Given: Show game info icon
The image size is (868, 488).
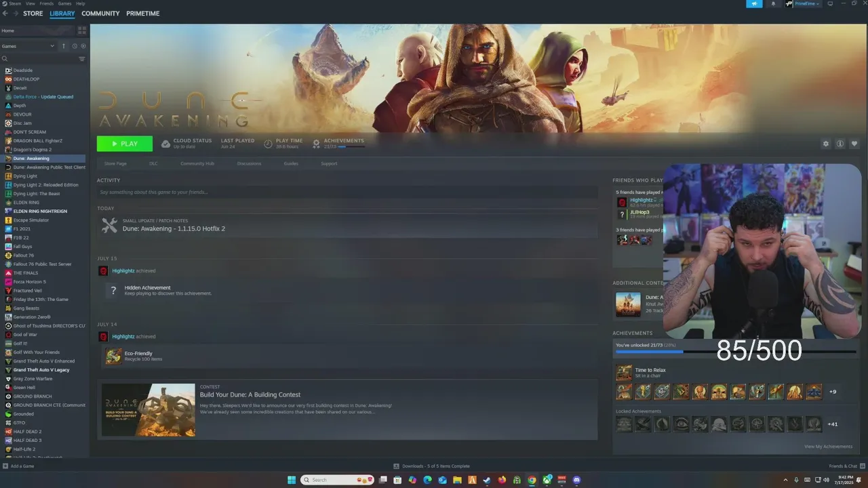Looking at the screenshot, I should pos(840,144).
